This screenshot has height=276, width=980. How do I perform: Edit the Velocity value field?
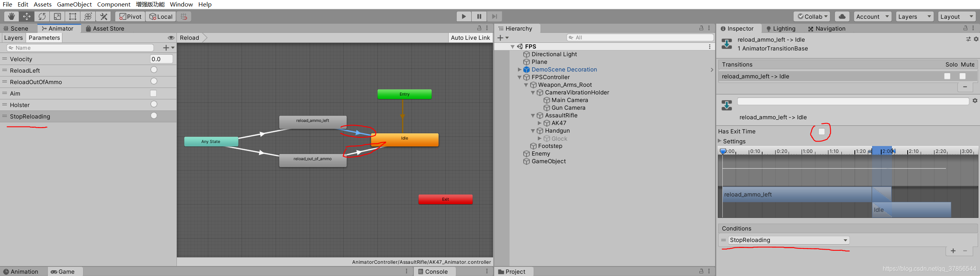161,59
